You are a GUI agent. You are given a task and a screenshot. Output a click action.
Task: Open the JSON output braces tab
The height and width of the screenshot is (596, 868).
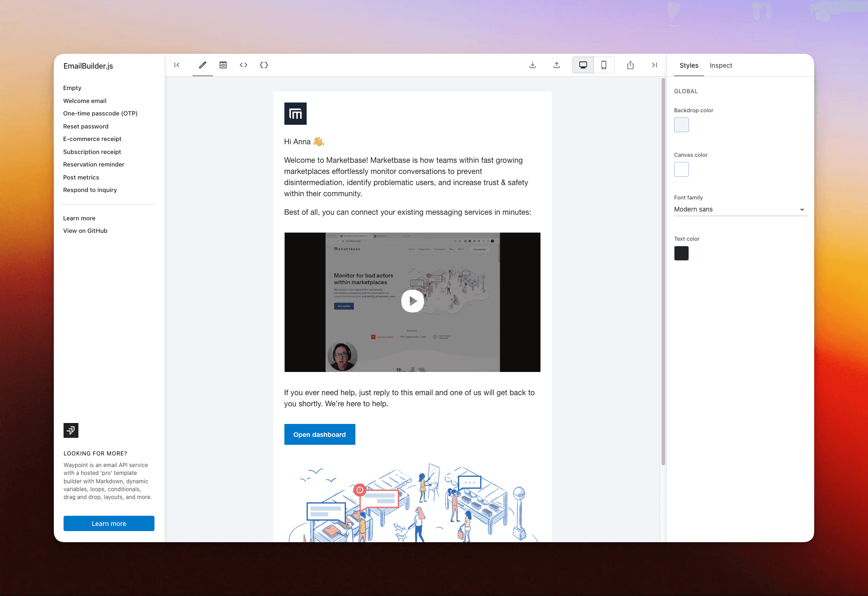(x=264, y=65)
